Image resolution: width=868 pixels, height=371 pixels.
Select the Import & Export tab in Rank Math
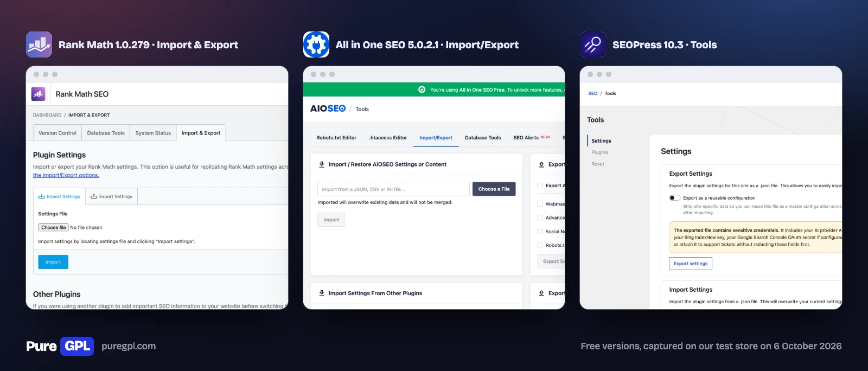(x=201, y=133)
